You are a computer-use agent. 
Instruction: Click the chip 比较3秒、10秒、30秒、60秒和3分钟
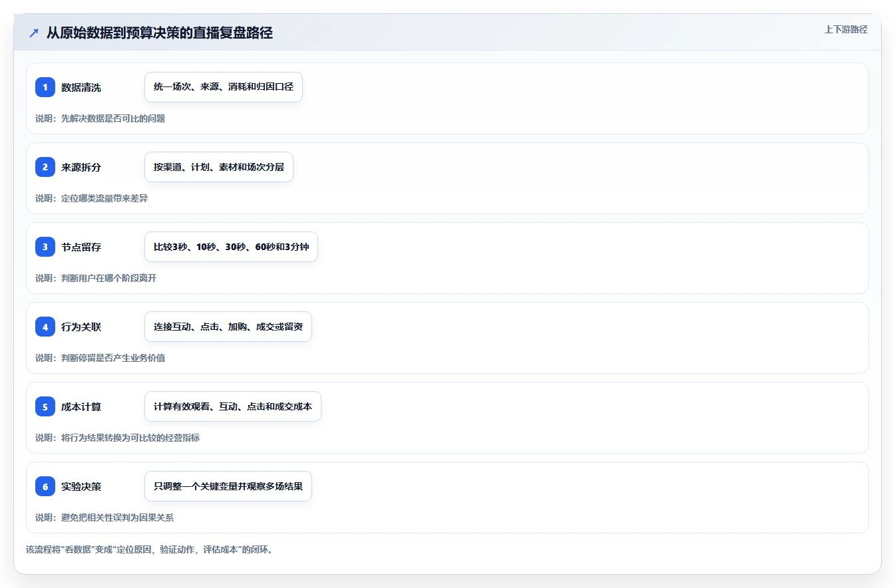[231, 247]
